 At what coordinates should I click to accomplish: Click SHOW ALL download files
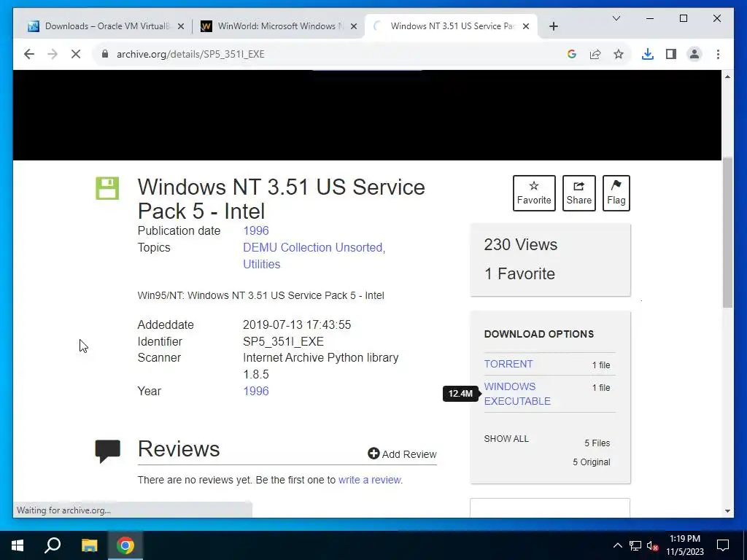[x=506, y=438]
